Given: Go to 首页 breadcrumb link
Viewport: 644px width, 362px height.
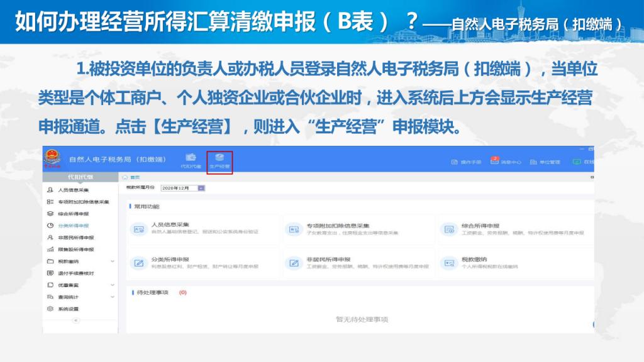Looking at the screenshot, I should 131,178.
